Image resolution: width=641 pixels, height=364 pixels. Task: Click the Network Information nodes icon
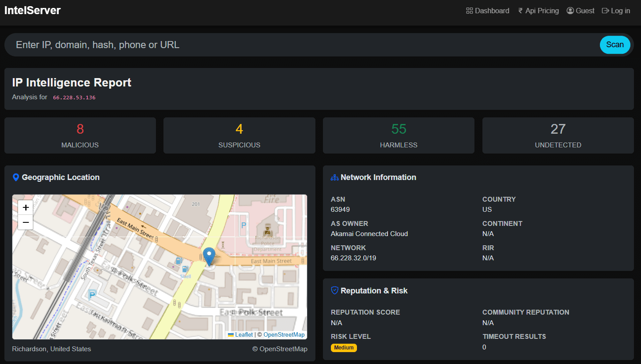pos(334,177)
